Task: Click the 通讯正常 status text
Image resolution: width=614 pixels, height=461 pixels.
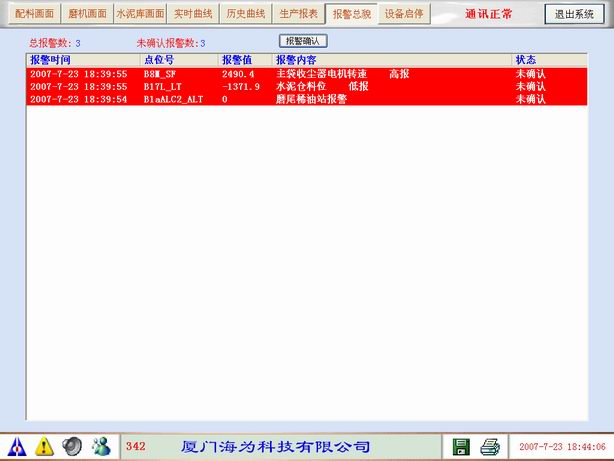Action: pyautogui.click(x=488, y=14)
